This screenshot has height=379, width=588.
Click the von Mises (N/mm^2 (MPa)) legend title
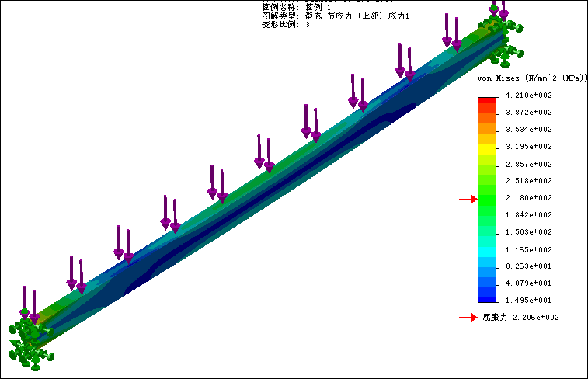(x=531, y=79)
